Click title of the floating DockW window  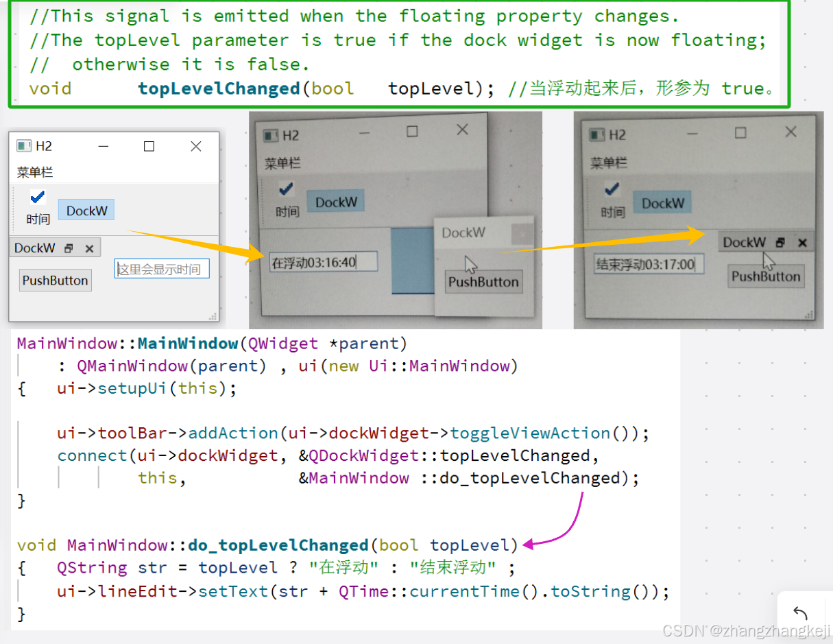(463, 233)
